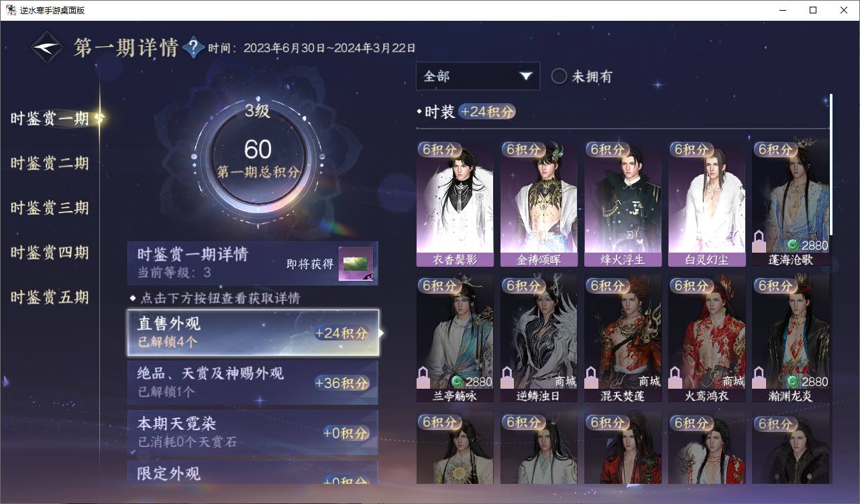This screenshot has width=860, height=504.
Task: Open the question mark help icon
Action: 193,48
